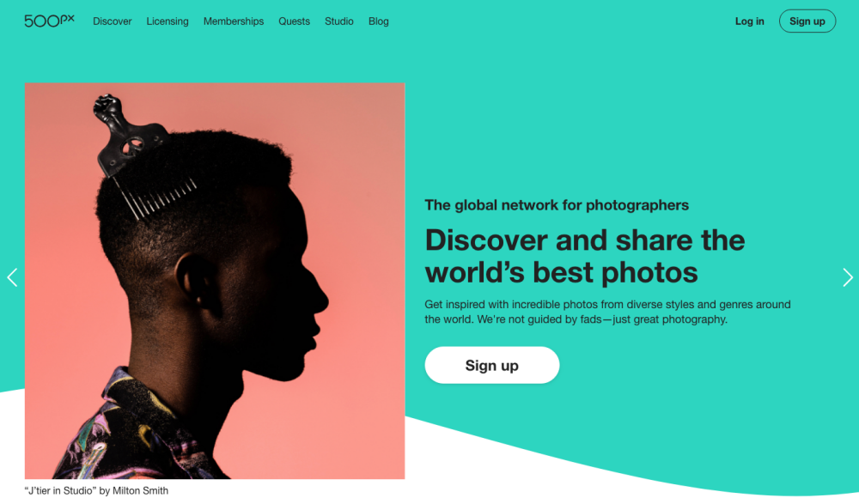
Task: Open photographer Milton Smith's name
Action: click(x=140, y=491)
